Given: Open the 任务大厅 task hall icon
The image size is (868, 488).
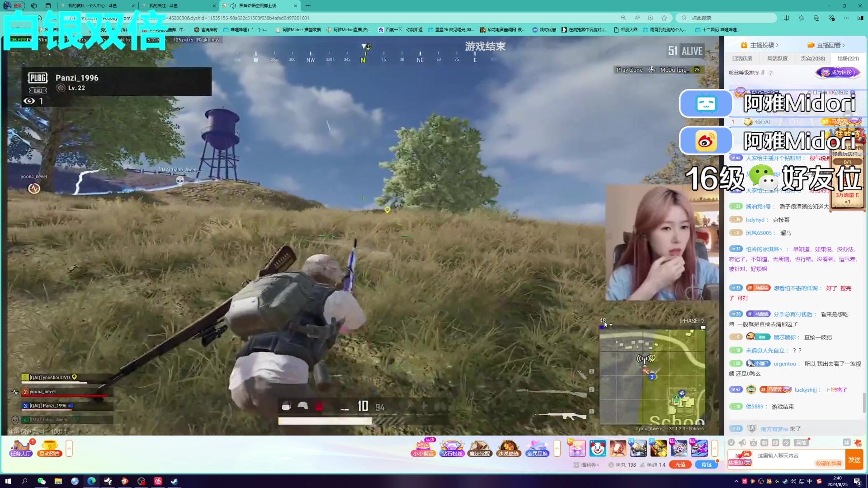Looking at the screenshot, I should (x=21, y=448).
